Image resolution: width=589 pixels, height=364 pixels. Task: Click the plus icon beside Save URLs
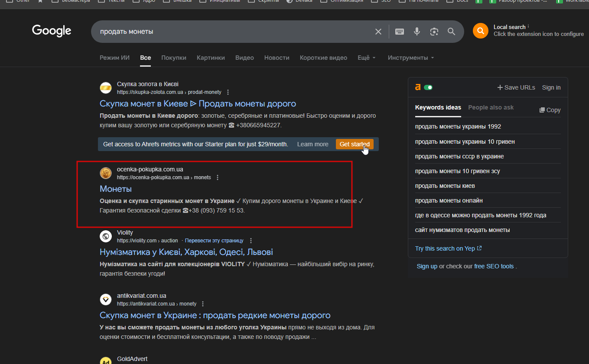tap(500, 87)
